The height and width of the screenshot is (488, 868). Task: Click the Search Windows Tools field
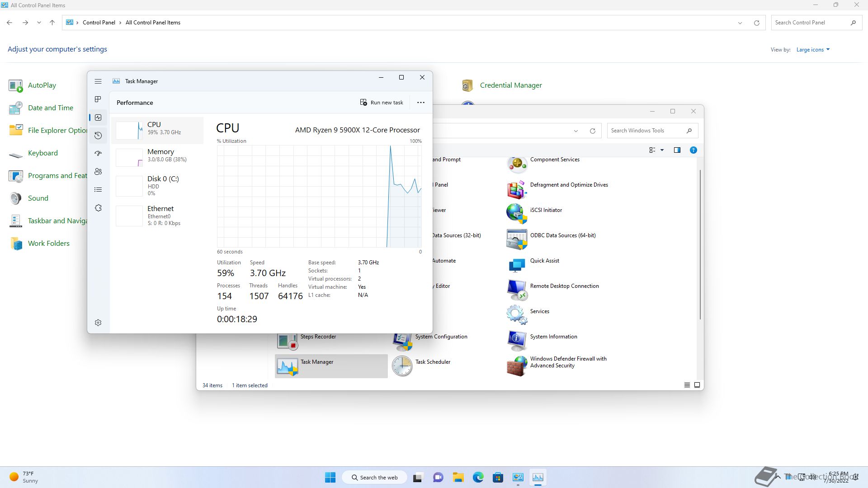pyautogui.click(x=652, y=131)
